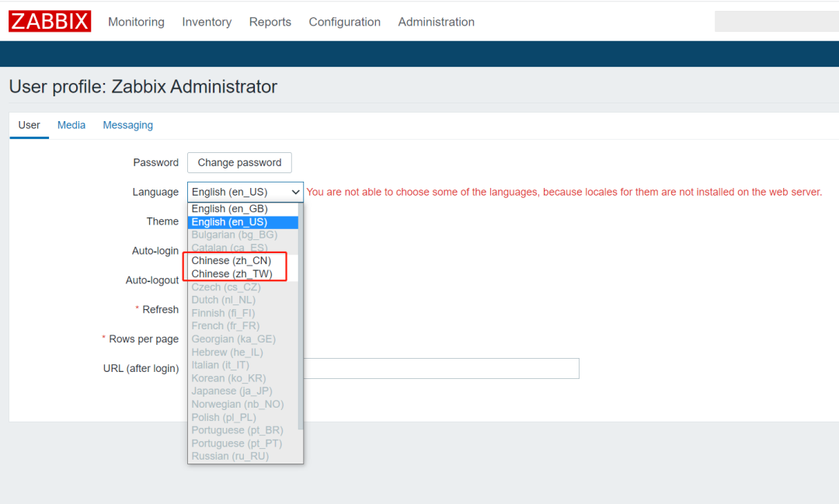Click the Dutch (nl_NL) disabled option

pos(243,301)
